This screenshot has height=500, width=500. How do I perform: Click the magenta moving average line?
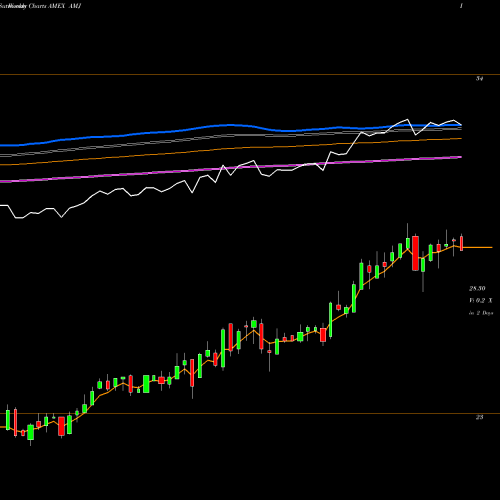coord(230,168)
